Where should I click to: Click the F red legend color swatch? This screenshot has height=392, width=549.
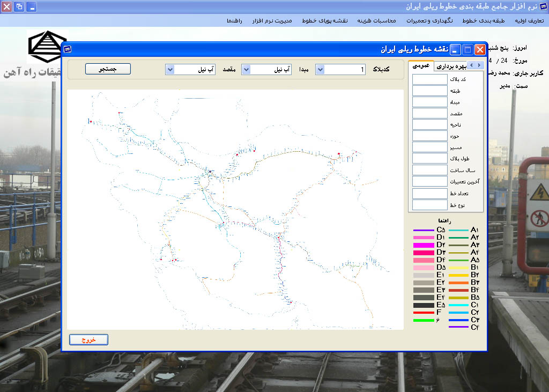(424, 313)
